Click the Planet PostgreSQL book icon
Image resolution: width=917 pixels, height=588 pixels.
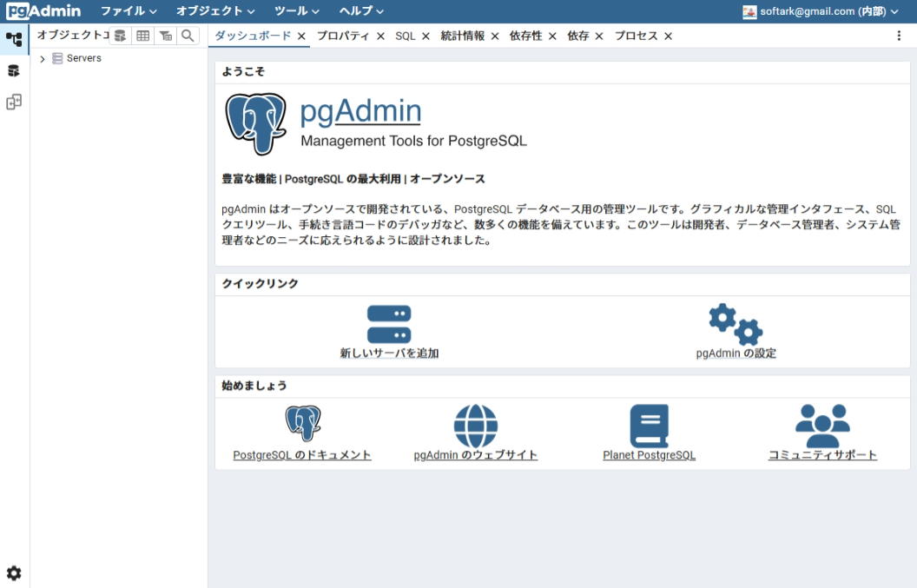[x=650, y=426]
